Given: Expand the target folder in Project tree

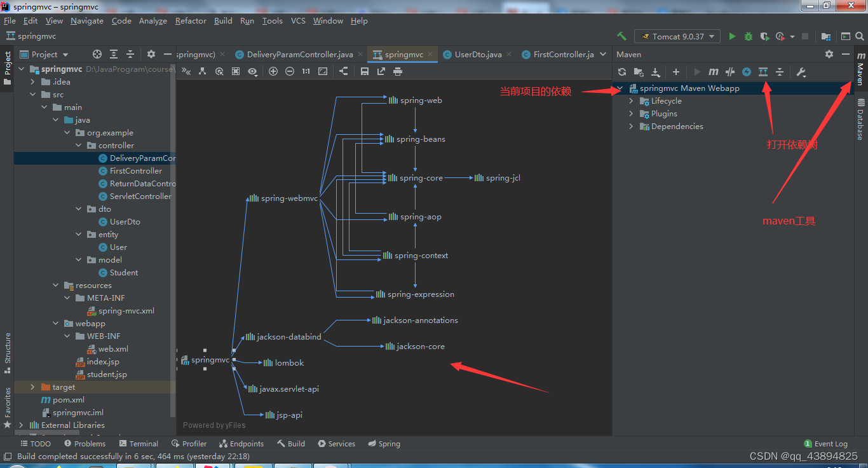Looking at the screenshot, I should coord(33,387).
